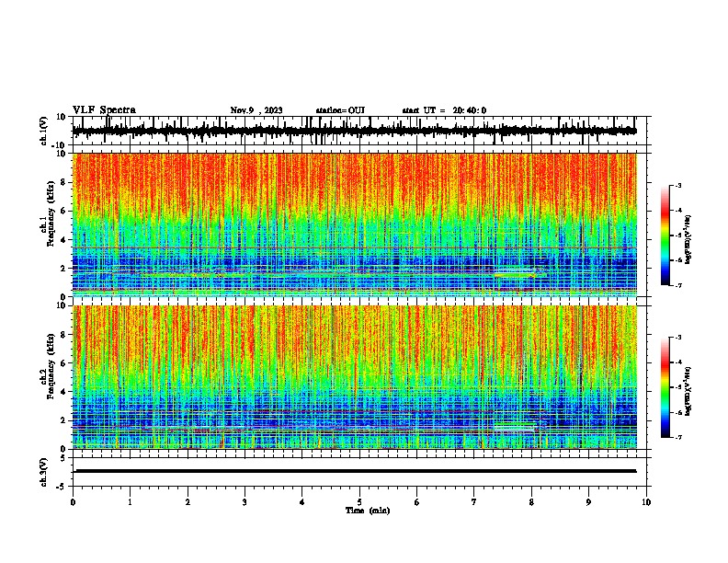Click the "-3" label on ch.1 colorbar
Viewport: 728px width, 563px height.
coord(677,186)
